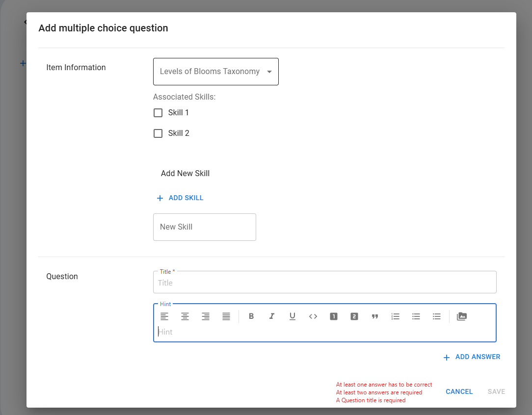Click inside the Hint text area
This screenshot has width=532, height=415.
[x=325, y=332]
